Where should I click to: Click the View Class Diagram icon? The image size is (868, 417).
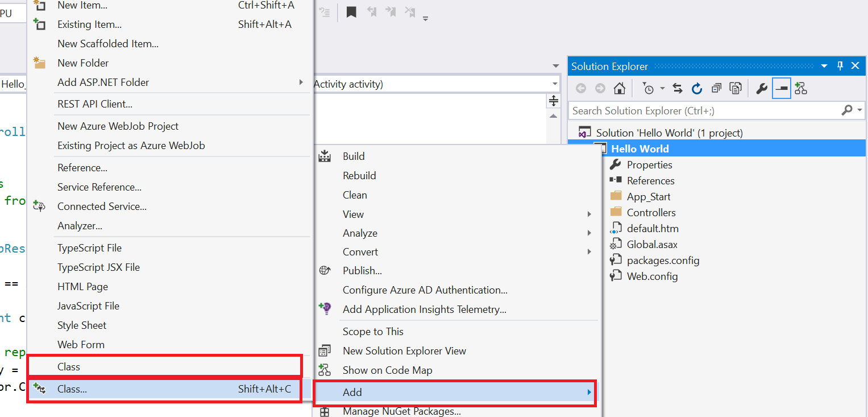[801, 89]
